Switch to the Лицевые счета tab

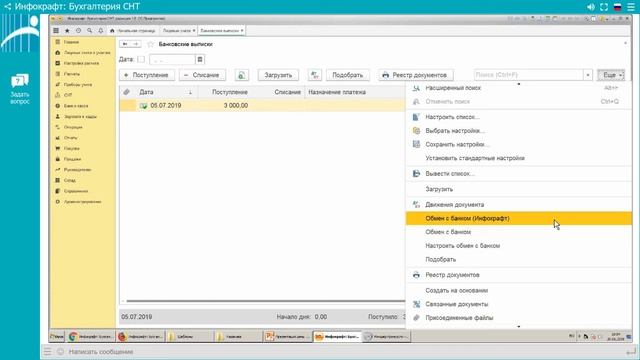point(178,31)
